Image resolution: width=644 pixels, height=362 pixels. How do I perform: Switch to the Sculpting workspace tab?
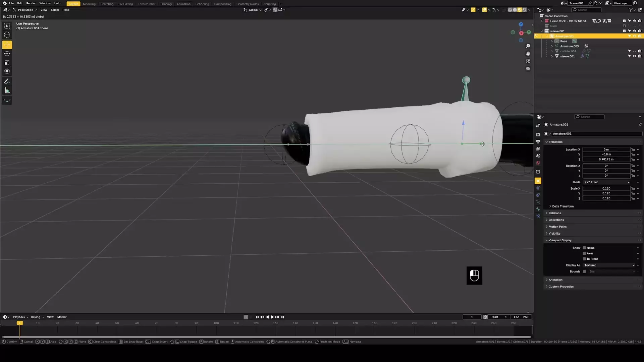click(107, 4)
